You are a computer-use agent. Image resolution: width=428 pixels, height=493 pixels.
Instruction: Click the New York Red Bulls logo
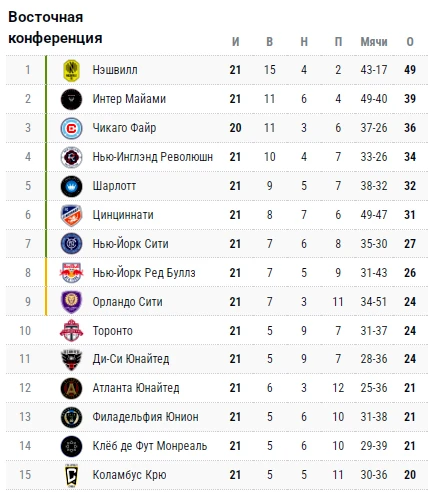(71, 273)
